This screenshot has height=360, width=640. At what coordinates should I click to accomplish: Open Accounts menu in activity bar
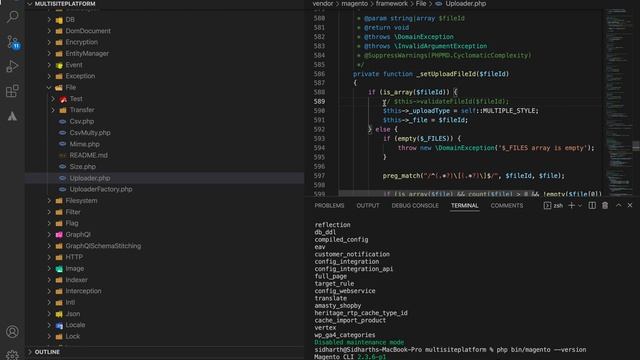point(12,331)
